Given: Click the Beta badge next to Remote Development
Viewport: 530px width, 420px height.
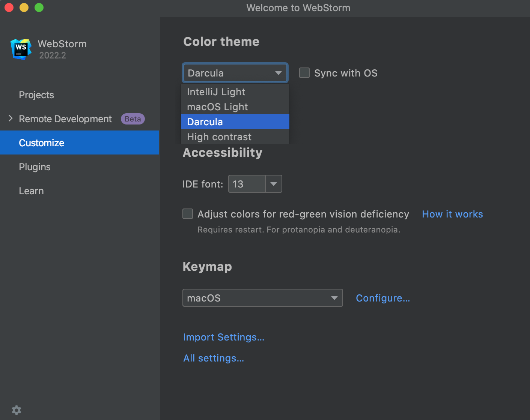Looking at the screenshot, I should coord(132,119).
